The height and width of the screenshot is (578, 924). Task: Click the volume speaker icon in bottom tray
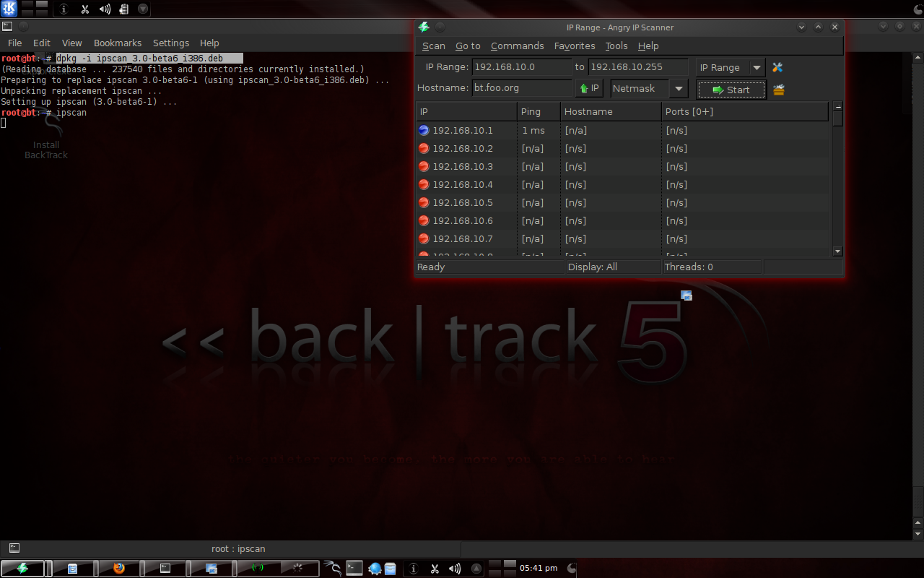click(x=455, y=568)
